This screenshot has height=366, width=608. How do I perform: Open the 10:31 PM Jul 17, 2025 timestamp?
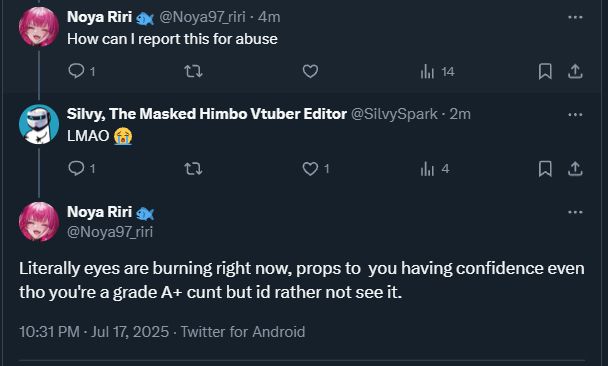pos(94,332)
